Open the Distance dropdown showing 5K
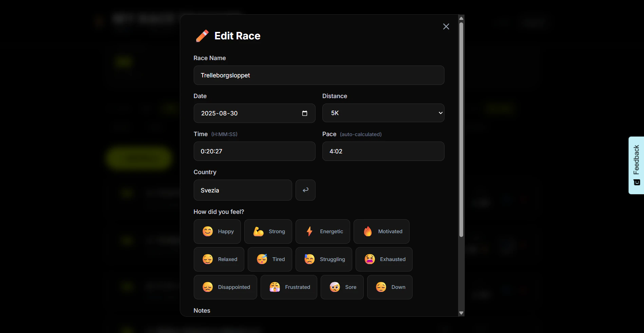644x333 pixels. (x=383, y=113)
